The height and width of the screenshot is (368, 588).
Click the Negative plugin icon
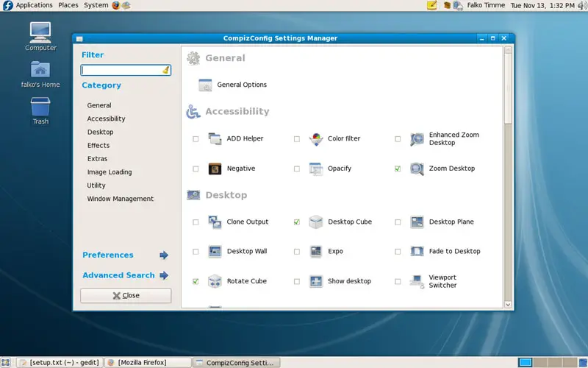215,169
